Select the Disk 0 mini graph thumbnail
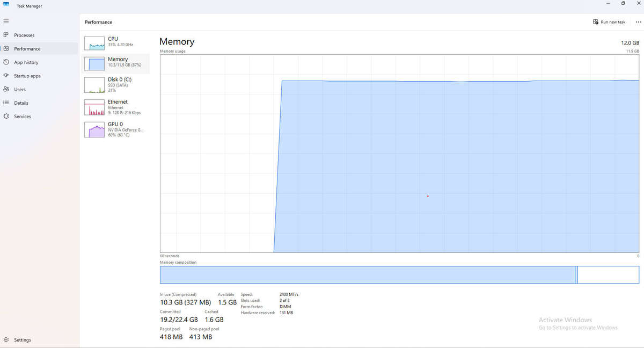Screen dimensions: 644x348 point(94,84)
